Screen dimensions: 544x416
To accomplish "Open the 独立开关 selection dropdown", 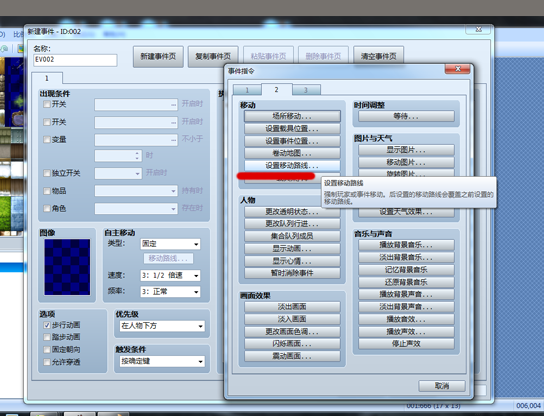I will pos(118,173).
